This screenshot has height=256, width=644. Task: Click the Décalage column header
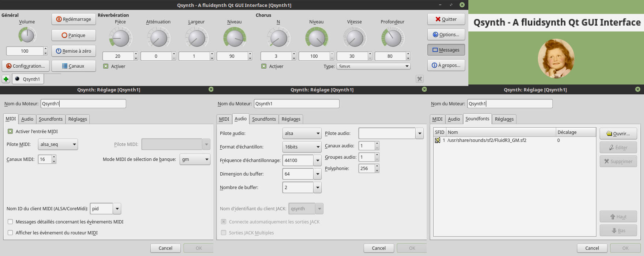tap(576, 132)
